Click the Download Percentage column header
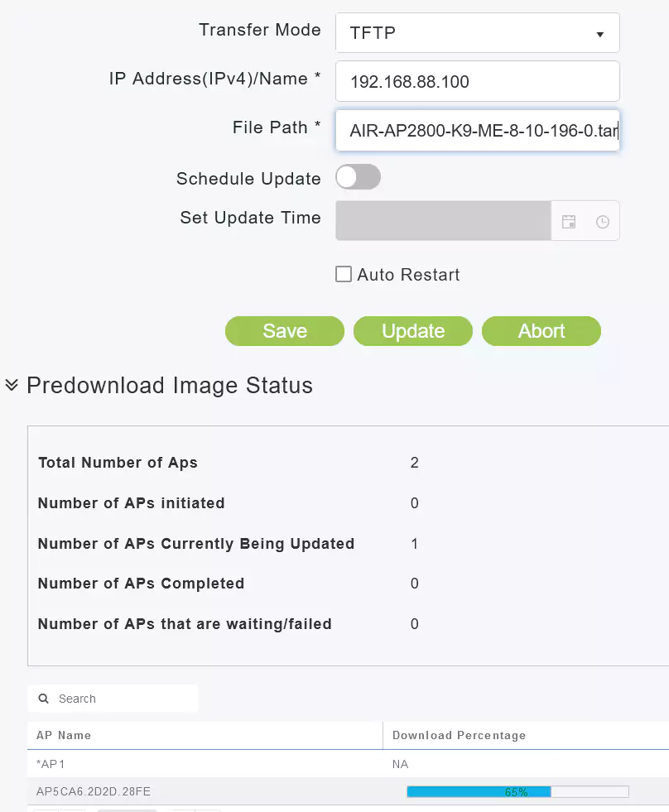The width and height of the screenshot is (669, 812). tap(459, 735)
